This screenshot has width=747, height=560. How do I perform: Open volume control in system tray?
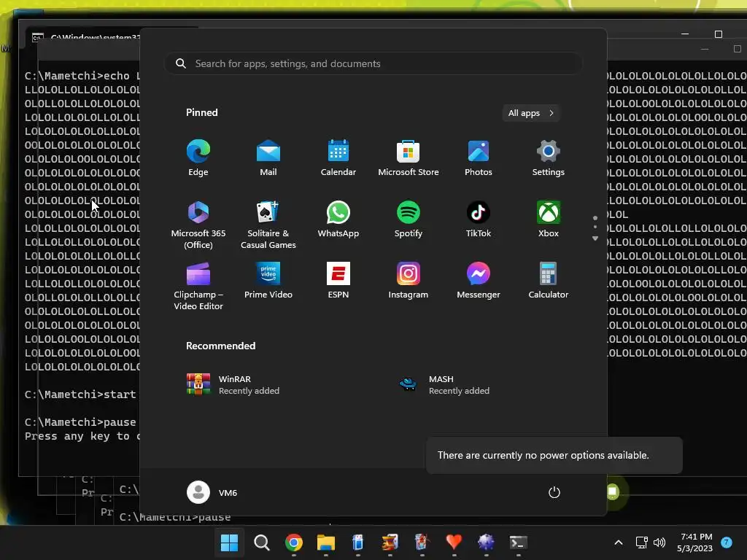[659, 542]
